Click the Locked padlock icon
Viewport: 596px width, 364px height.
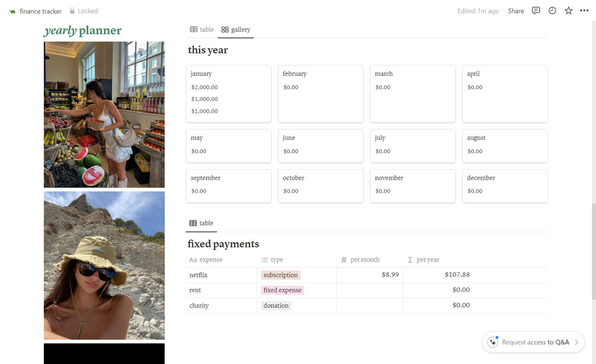click(x=72, y=11)
